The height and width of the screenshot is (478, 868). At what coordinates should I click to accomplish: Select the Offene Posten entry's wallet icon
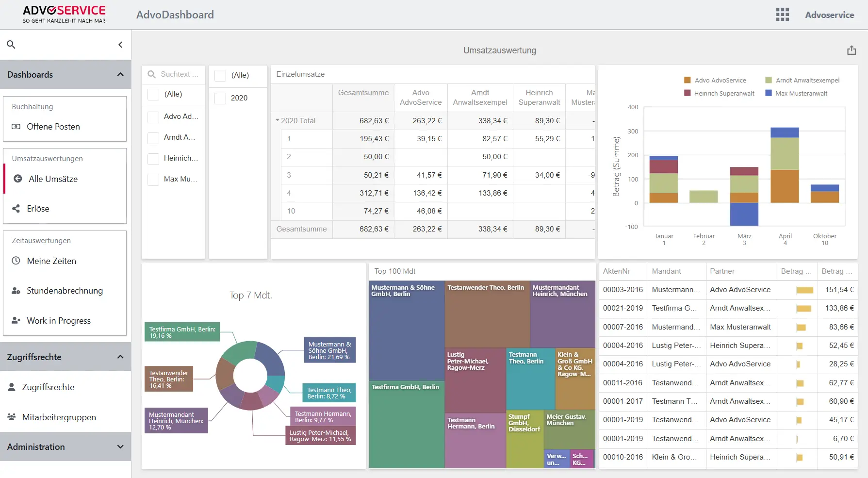coord(17,126)
